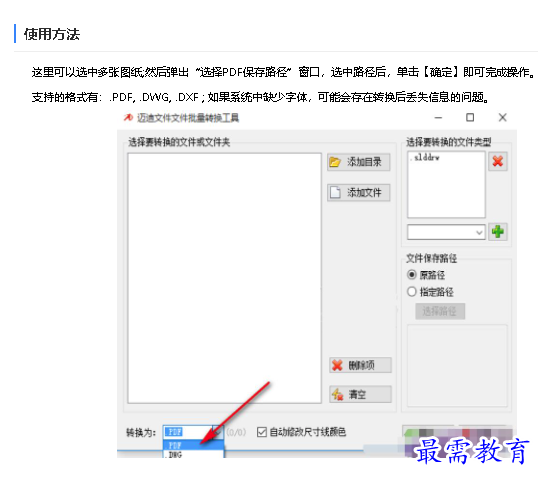Choose the .DWG option in dropdown list
Viewport: 538px width, 483px height.
(194, 455)
